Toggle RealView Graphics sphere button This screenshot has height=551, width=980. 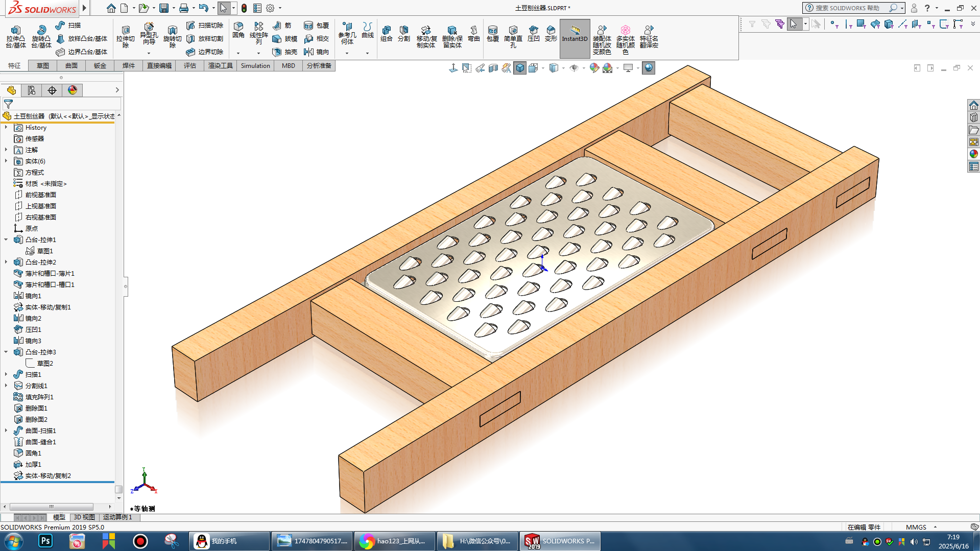point(648,68)
